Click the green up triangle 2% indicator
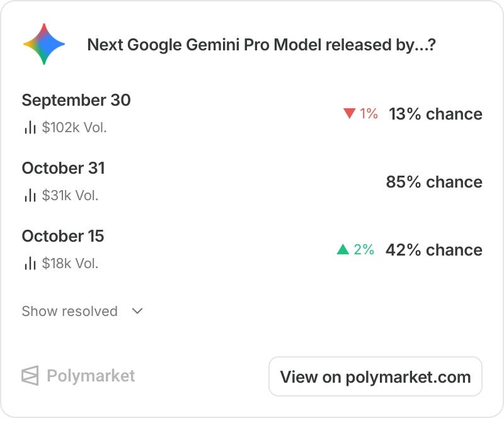Image resolution: width=504 pixels, height=423 pixels. pyautogui.click(x=355, y=249)
